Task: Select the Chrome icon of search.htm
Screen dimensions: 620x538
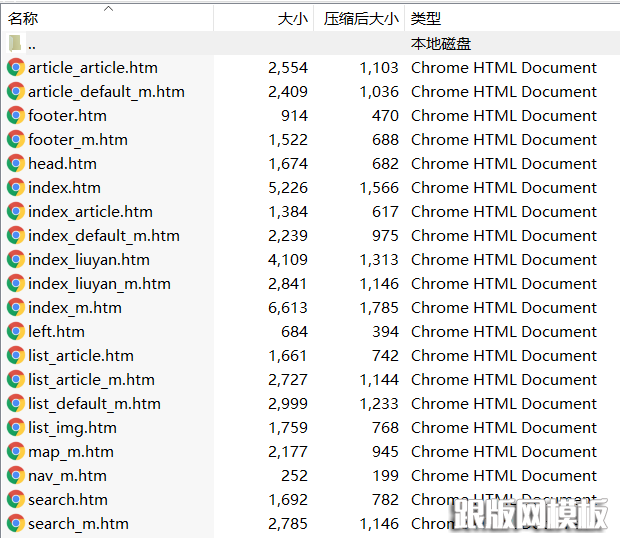Action: 16,500
